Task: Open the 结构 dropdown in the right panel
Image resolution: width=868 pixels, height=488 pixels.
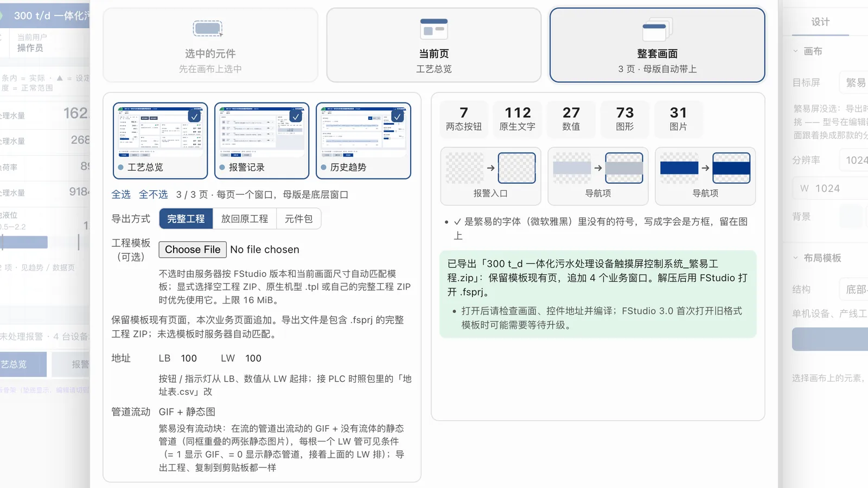Action: pyautogui.click(x=854, y=290)
